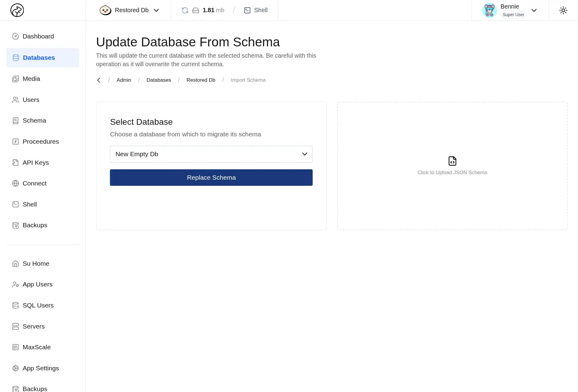Open the Shell link in top bar
578x392 pixels.
pos(256,10)
